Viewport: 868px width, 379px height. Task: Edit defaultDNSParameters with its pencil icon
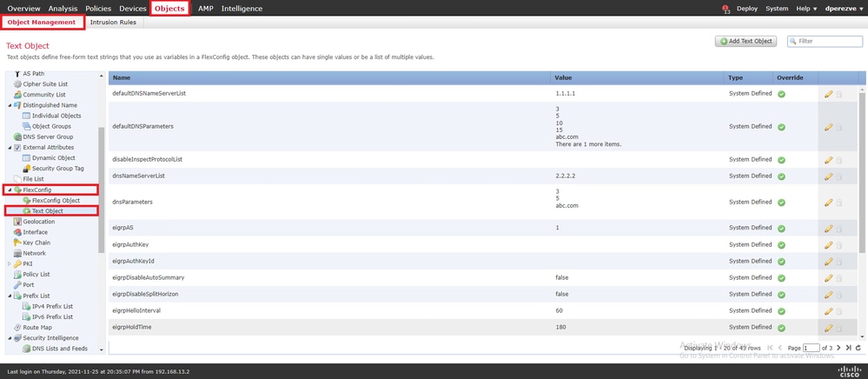828,127
